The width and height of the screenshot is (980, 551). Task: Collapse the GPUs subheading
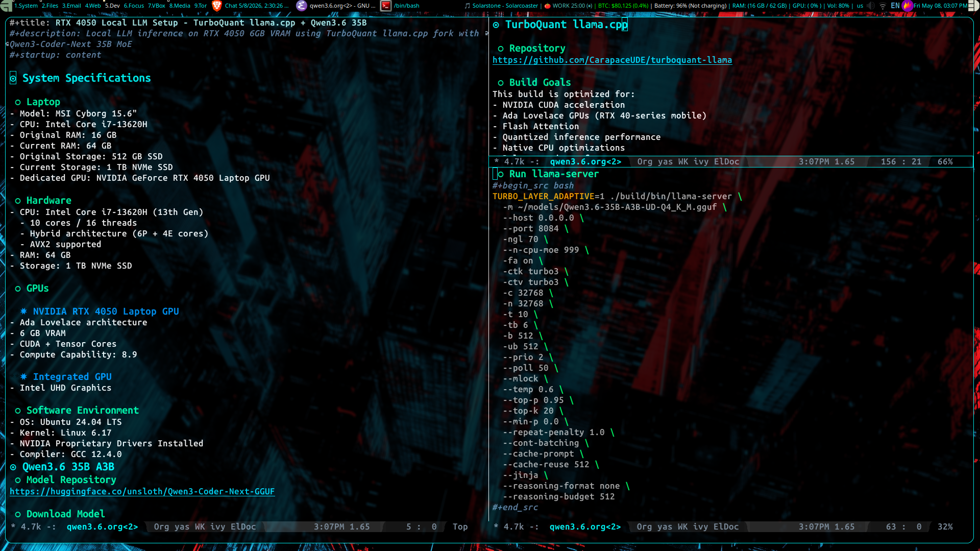pos(37,289)
